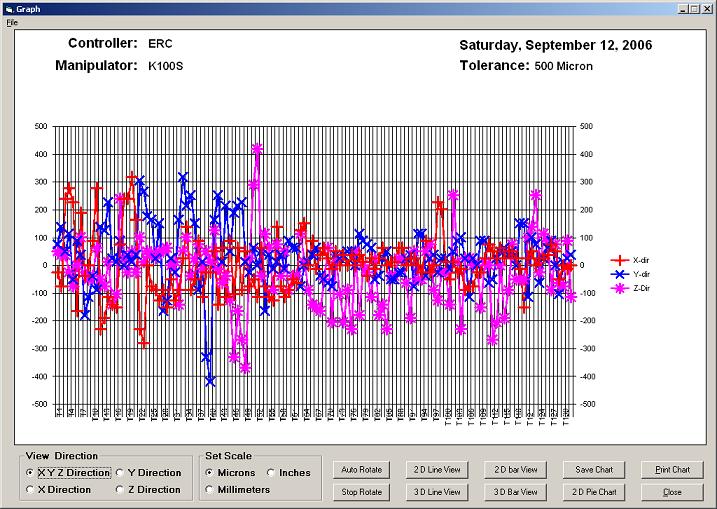Select the Microns scale option
This screenshot has height=509, width=717.
209,473
